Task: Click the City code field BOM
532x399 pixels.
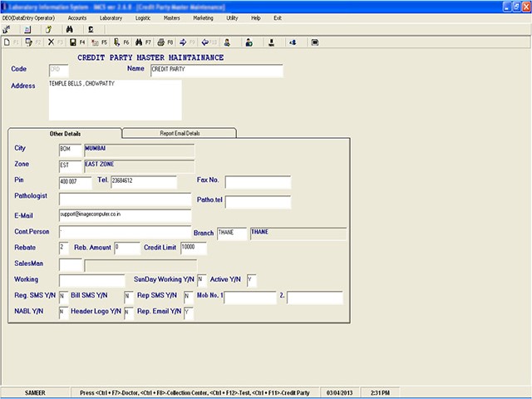Action: pos(70,150)
